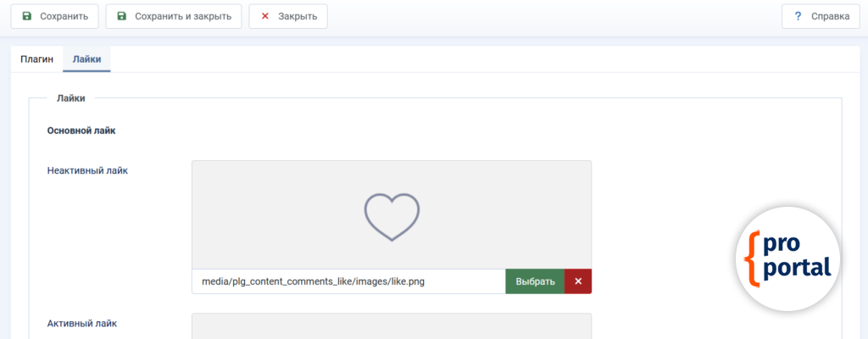Click the Основной лайк section heading
Image resolution: width=868 pixels, height=339 pixels.
pos(81,131)
